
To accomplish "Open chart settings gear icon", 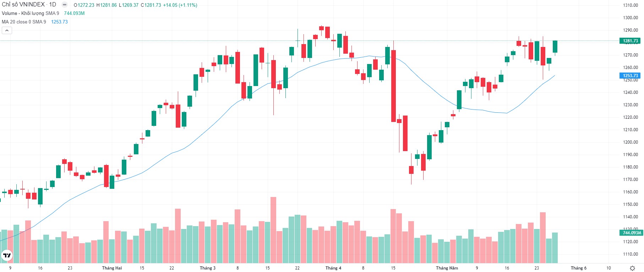I will tap(632, 268).
